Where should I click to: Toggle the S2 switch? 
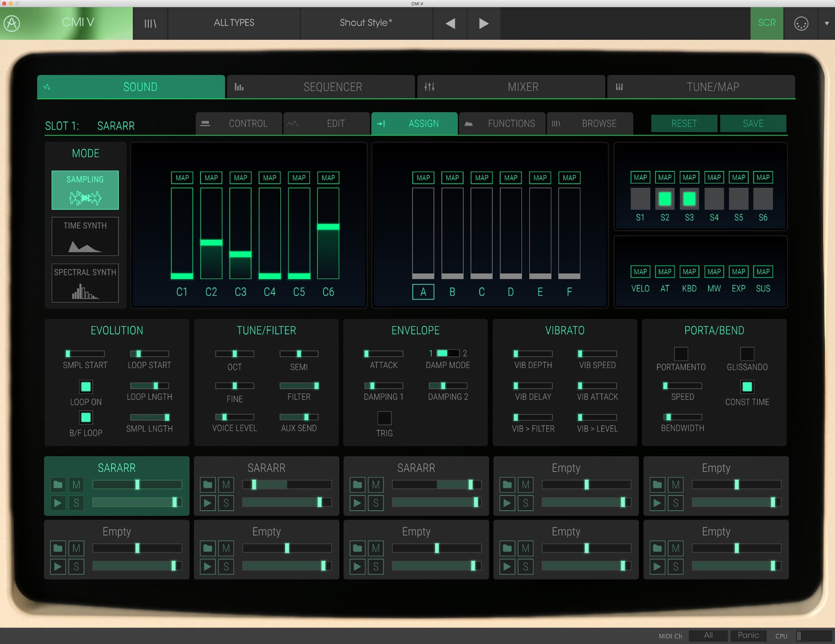tap(665, 199)
